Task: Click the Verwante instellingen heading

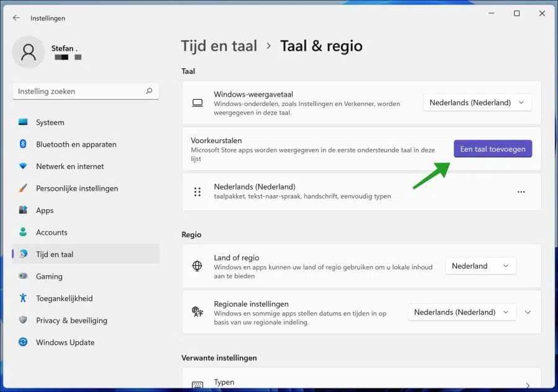Action: [219, 358]
